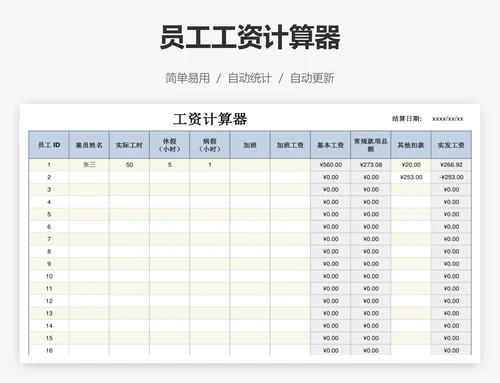Click the empty 其他扣款 cell in row 3
500x383 pixels.
[x=411, y=189]
